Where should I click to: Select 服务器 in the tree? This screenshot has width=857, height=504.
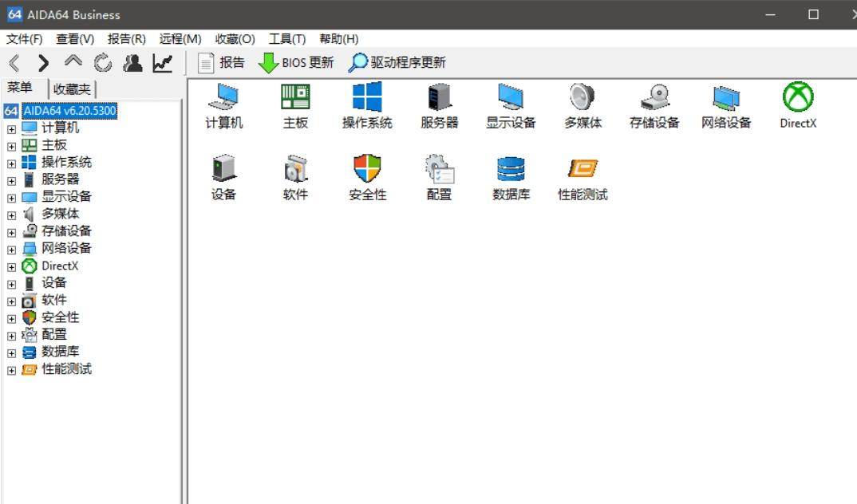click(60, 179)
